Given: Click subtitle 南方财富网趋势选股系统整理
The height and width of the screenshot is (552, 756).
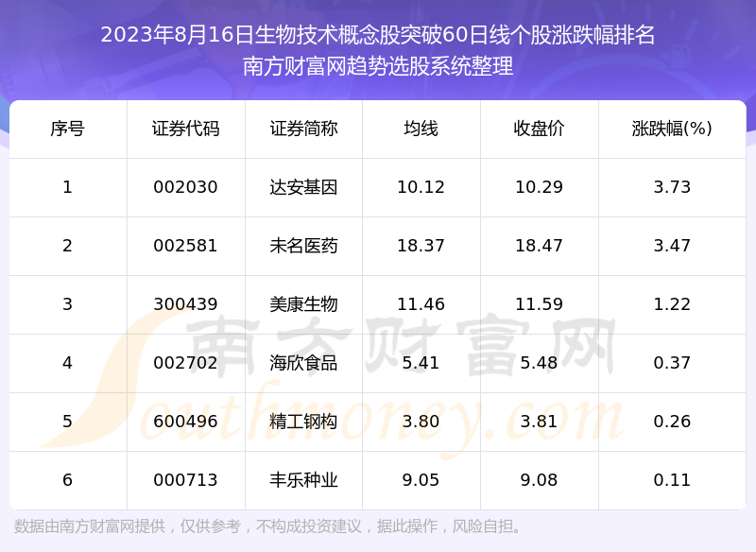Looking at the screenshot, I should 378,66.
